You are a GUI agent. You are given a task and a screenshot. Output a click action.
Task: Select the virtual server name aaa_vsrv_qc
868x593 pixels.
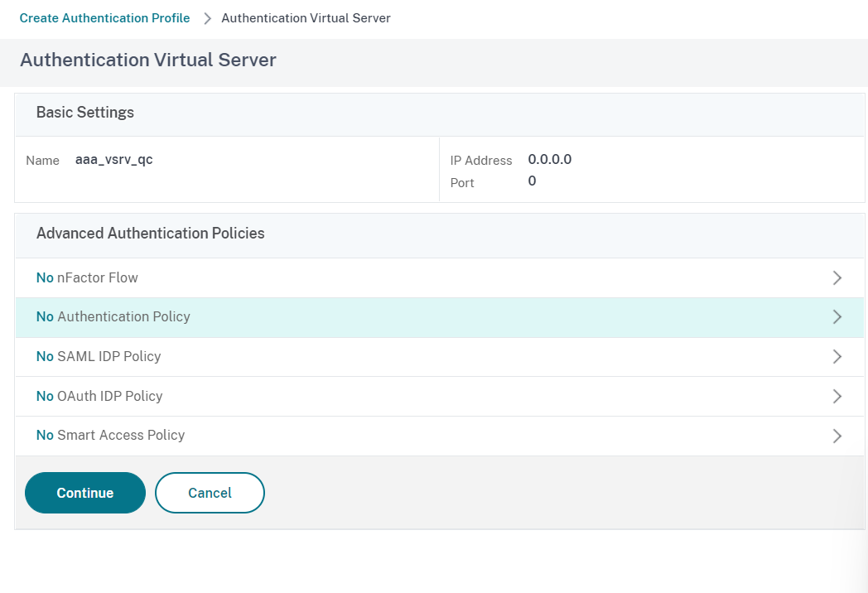113,159
